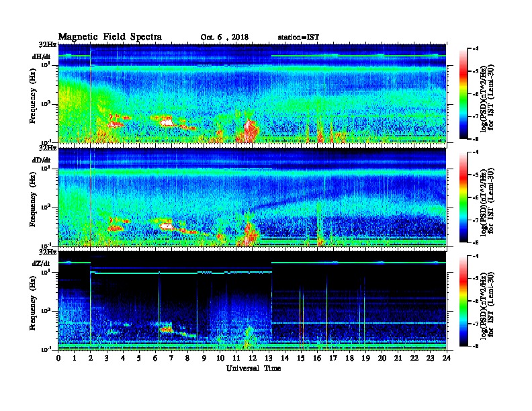The height and width of the screenshot is (411, 532).
Task: Click hour tick "20" on the time axis
Action: [382, 358]
